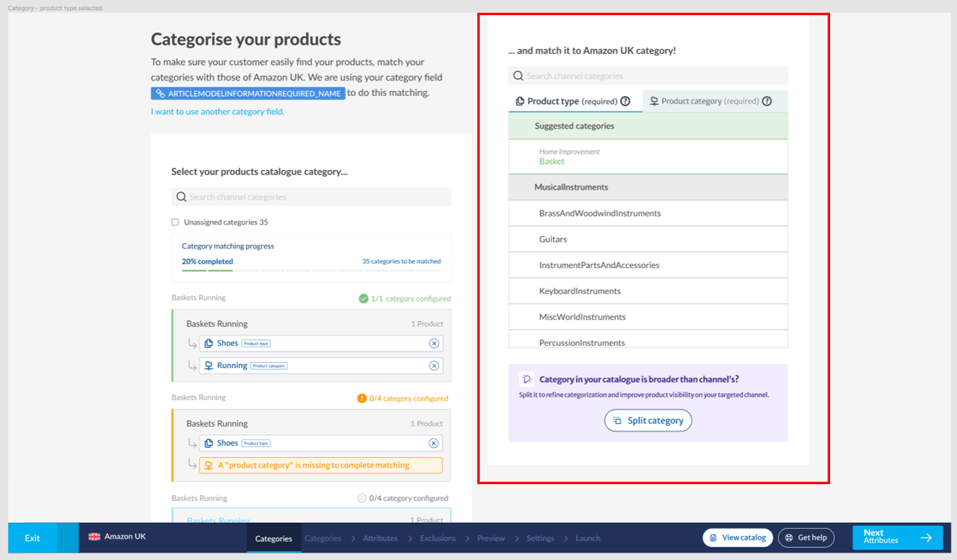Screen dimensions: 957x560
Task: Open the Attributes step in bottom navigation
Action: (380, 538)
